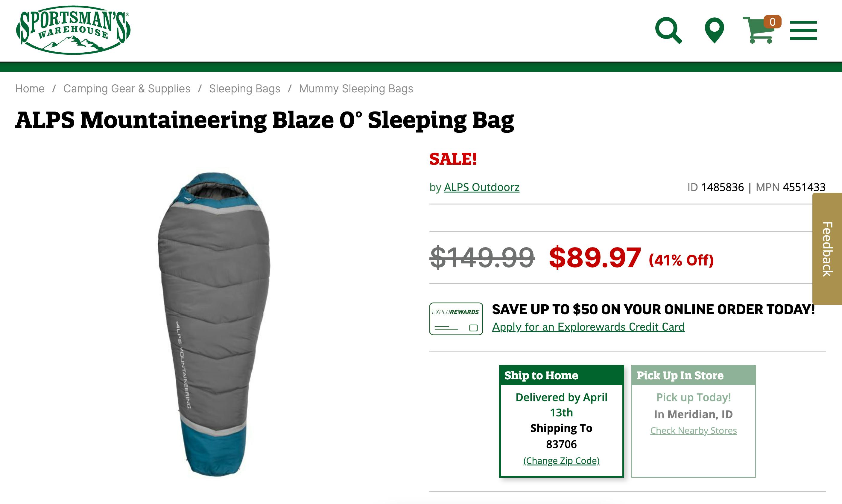
Task: Click the Home breadcrumb link
Action: [x=30, y=89]
